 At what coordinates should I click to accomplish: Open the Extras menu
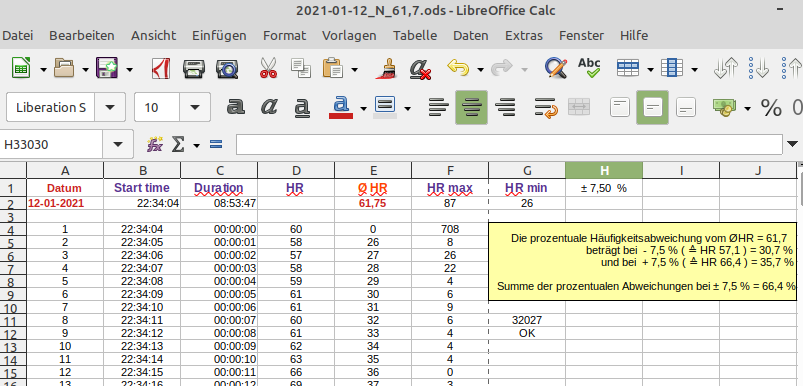pyautogui.click(x=523, y=35)
